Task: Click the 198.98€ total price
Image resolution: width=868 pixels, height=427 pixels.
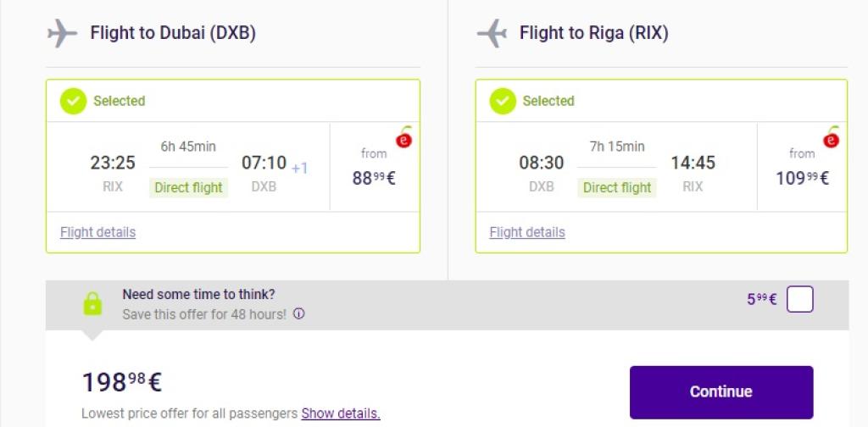Action: pyautogui.click(x=121, y=383)
